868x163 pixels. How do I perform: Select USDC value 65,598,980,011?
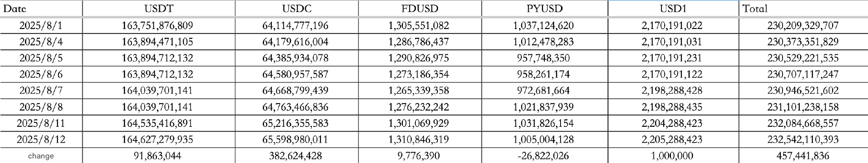[x=297, y=139]
